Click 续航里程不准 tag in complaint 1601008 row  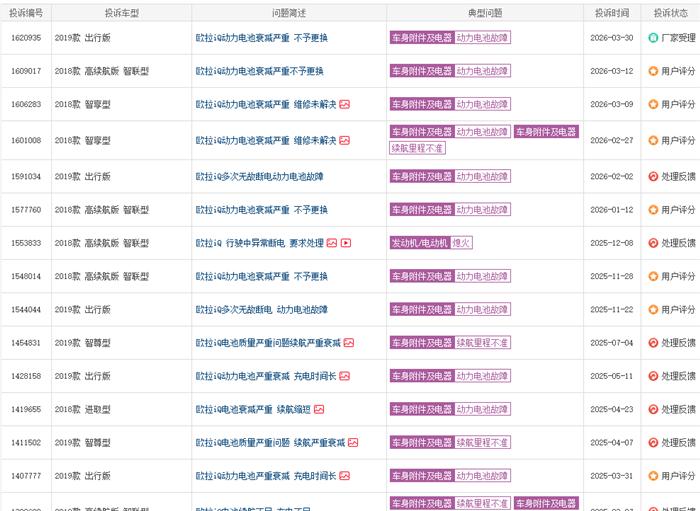click(420, 148)
